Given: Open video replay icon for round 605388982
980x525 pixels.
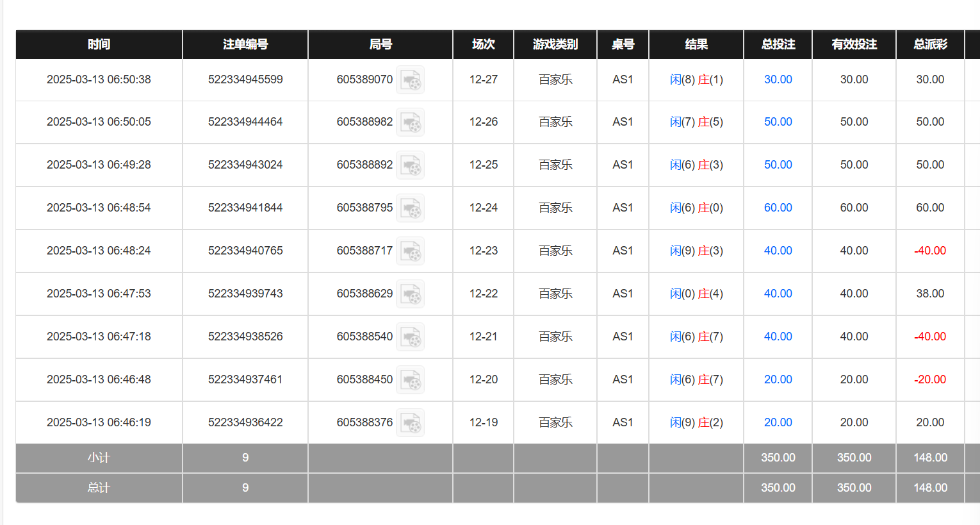Looking at the screenshot, I should click(410, 122).
